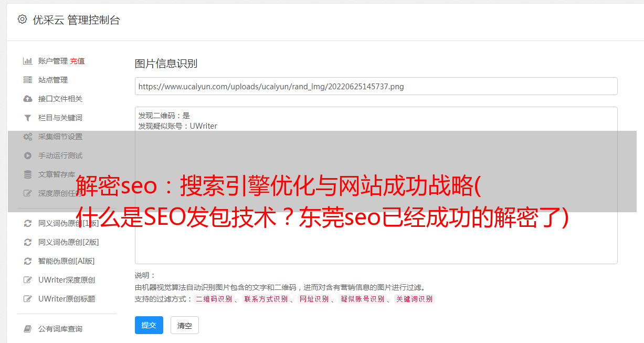Select 同义词伪原创[2版] menu entry

[x=69, y=242]
